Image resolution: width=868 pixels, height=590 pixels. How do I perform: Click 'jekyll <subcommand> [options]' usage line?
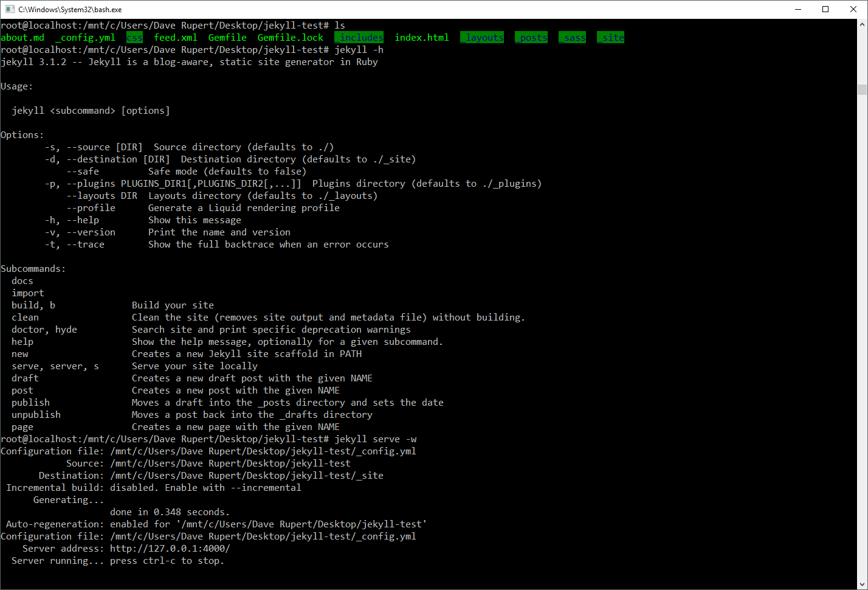click(91, 111)
